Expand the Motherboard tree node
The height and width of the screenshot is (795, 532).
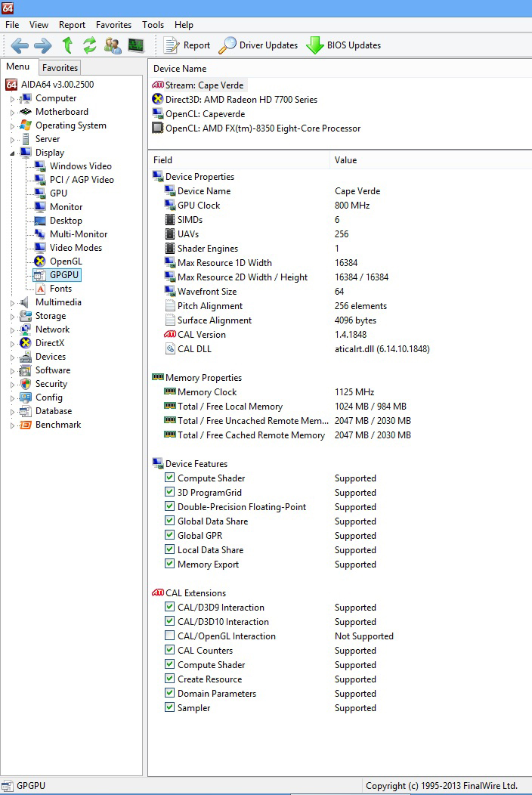tap(12, 113)
